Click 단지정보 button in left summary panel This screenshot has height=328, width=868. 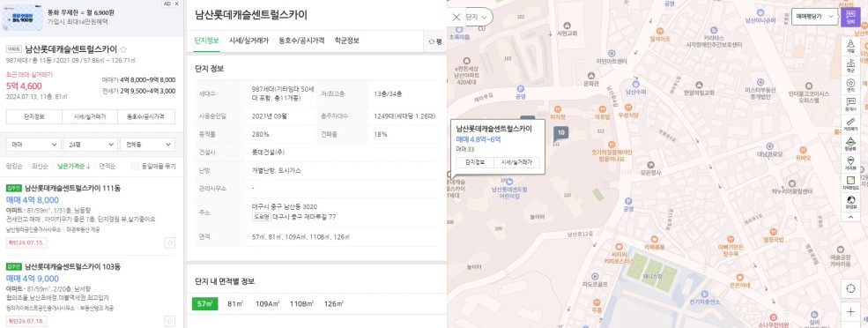(33, 117)
